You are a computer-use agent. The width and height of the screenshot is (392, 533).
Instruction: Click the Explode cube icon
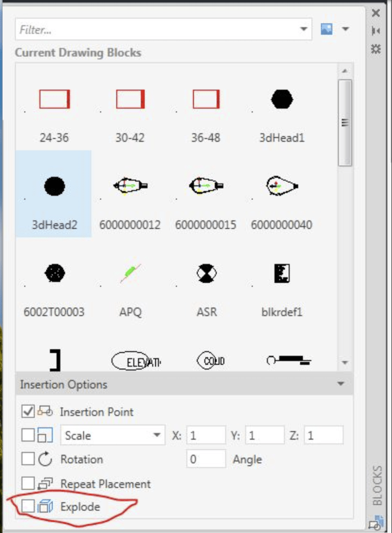(45, 506)
